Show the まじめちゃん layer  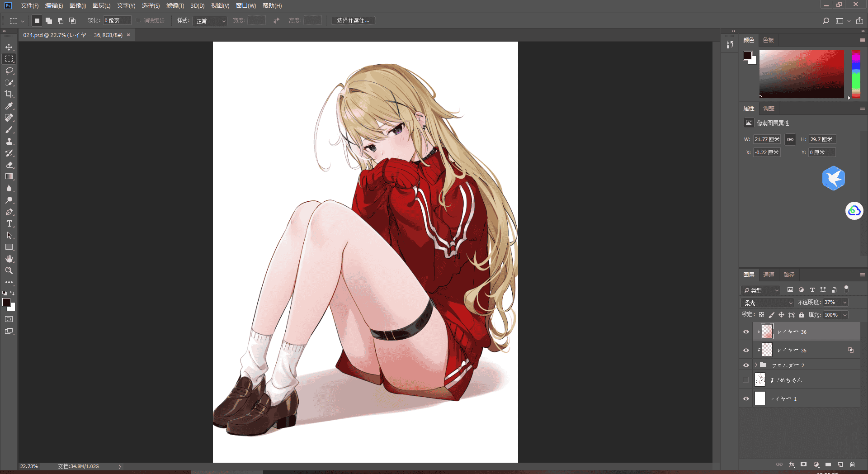pos(746,380)
